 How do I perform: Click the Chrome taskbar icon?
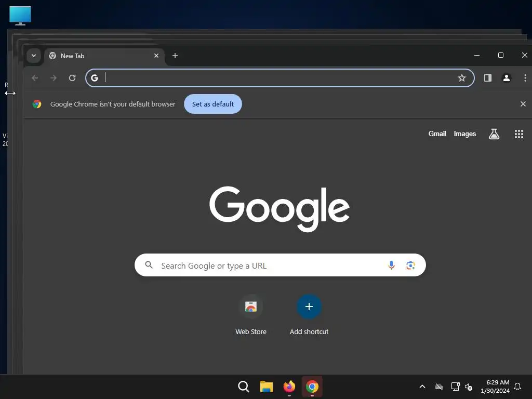point(312,387)
